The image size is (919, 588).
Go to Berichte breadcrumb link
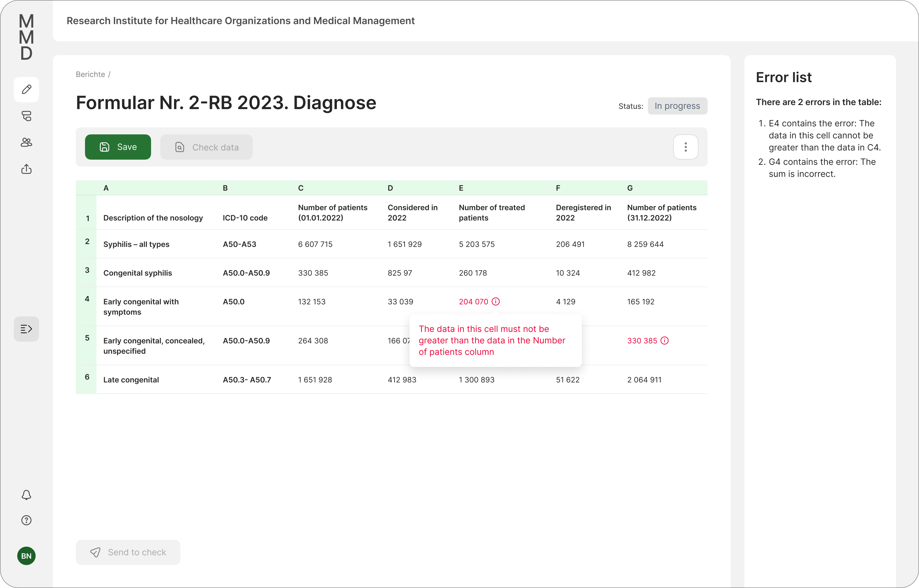90,74
